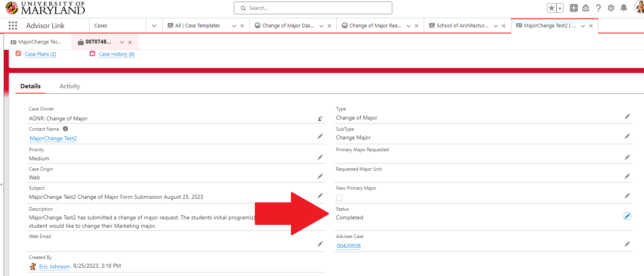Click the notifications bell icon

(x=623, y=8)
